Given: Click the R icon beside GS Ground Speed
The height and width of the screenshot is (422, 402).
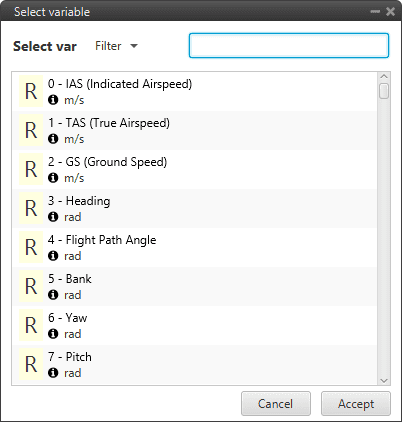Looking at the screenshot, I should pyautogui.click(x=31, y=169).
